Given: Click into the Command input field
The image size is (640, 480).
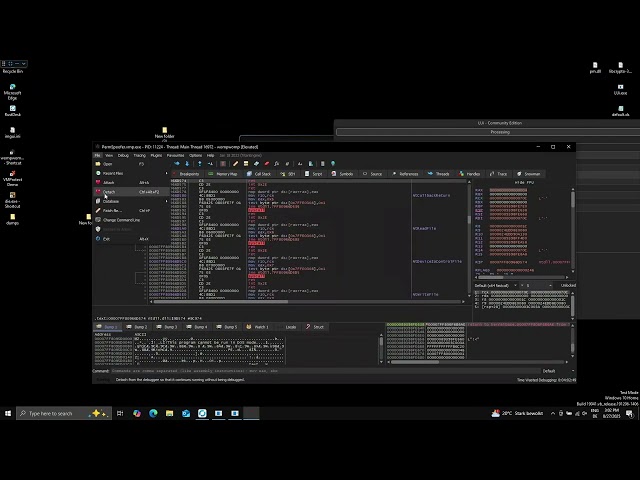Looking at the screenshot, I should 325,371.
